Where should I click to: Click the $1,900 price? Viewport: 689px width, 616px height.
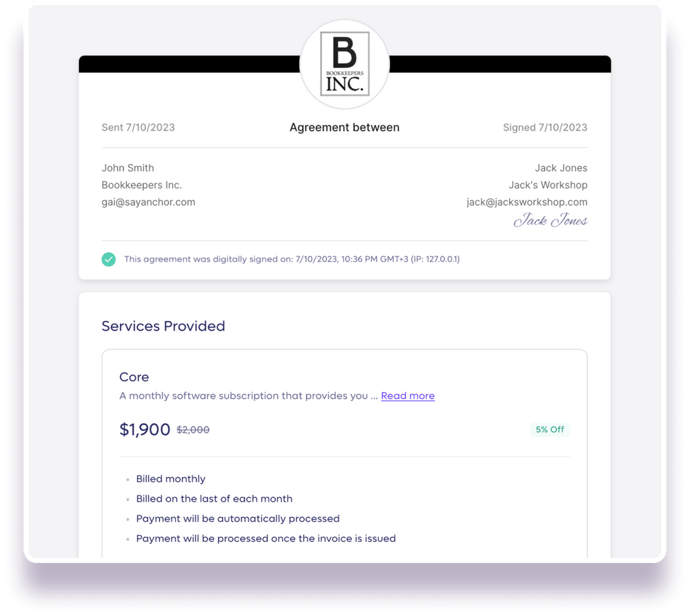coord(145,430)
